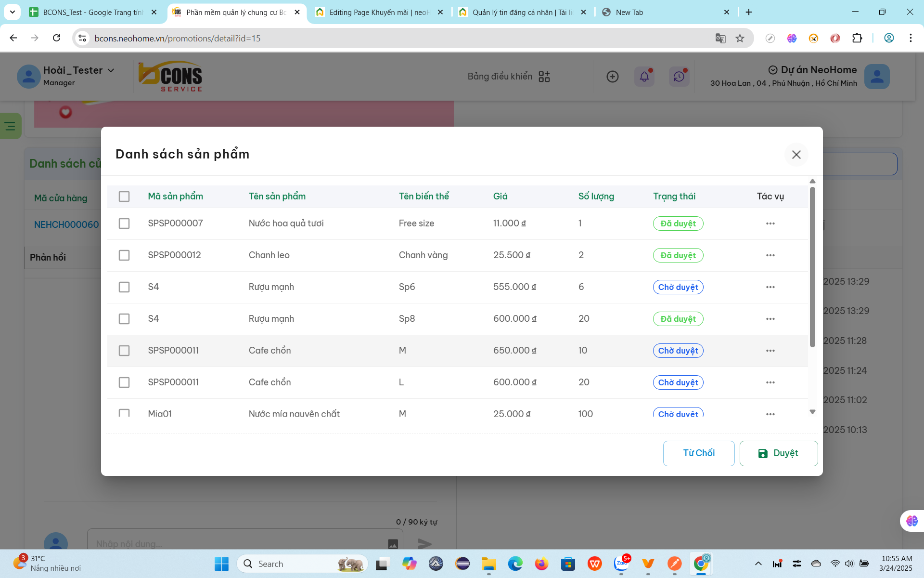Switch to Editing Page Khuyến mãi tab

coord(379,12)
